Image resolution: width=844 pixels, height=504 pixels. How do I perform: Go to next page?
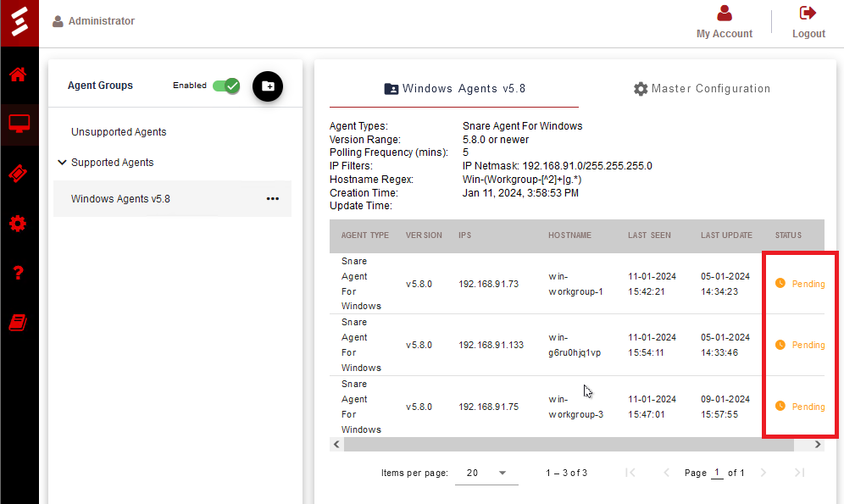763,473
